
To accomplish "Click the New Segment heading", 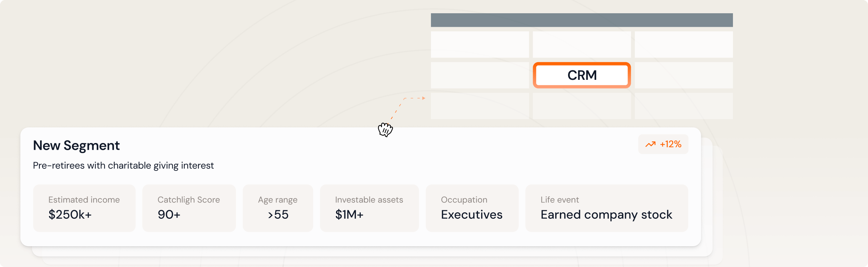I will click(76, 145).
